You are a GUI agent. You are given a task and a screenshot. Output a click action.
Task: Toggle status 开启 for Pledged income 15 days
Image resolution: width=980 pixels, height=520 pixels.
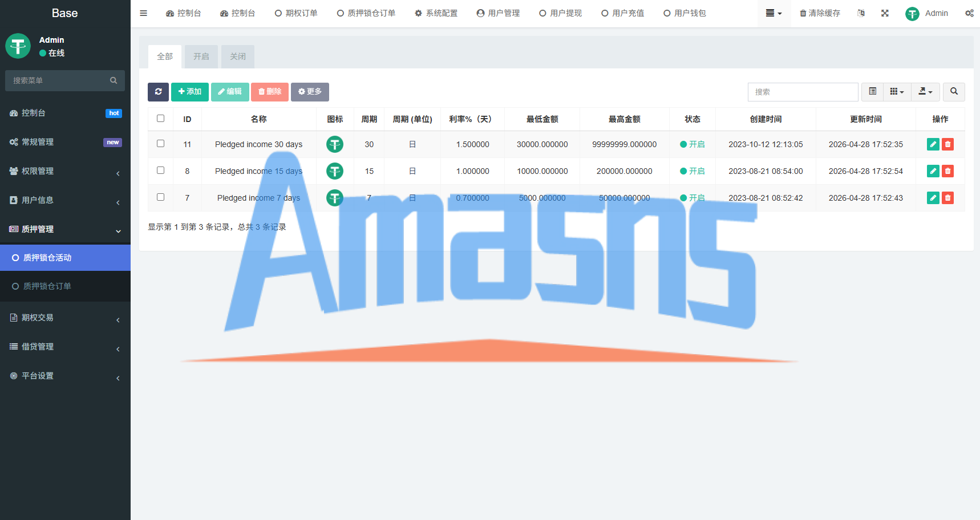(692, 171)
